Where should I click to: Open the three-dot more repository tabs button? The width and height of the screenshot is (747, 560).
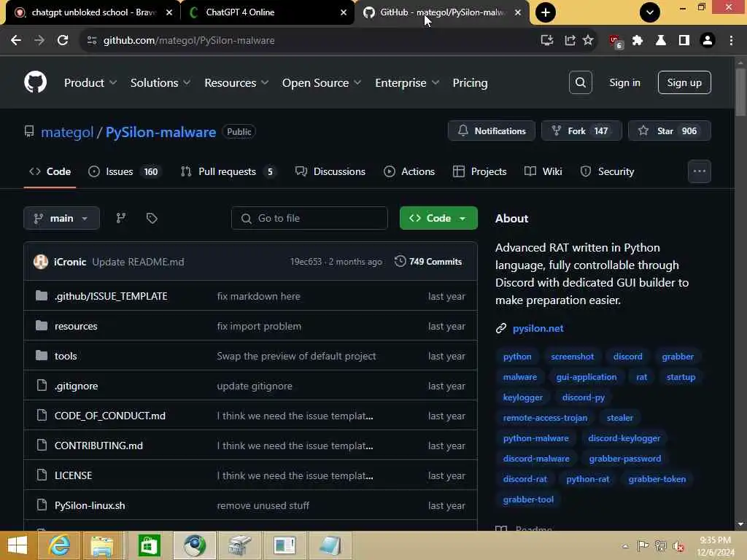(700, 171)
